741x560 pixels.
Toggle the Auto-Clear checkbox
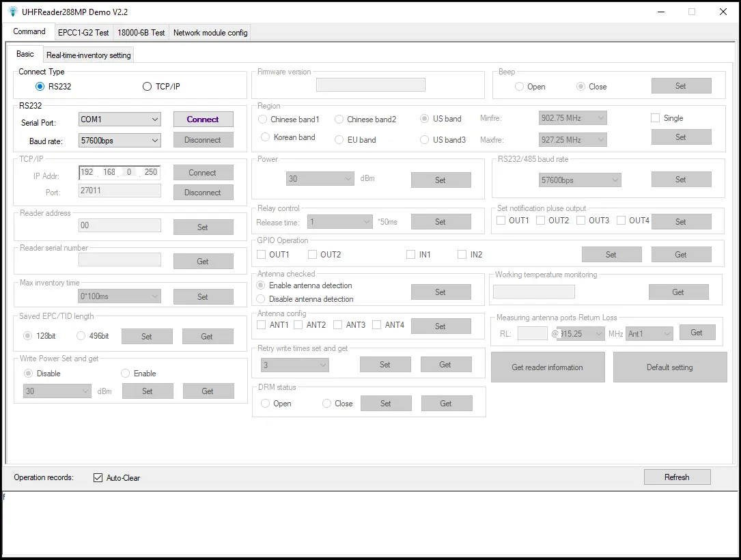98,478
